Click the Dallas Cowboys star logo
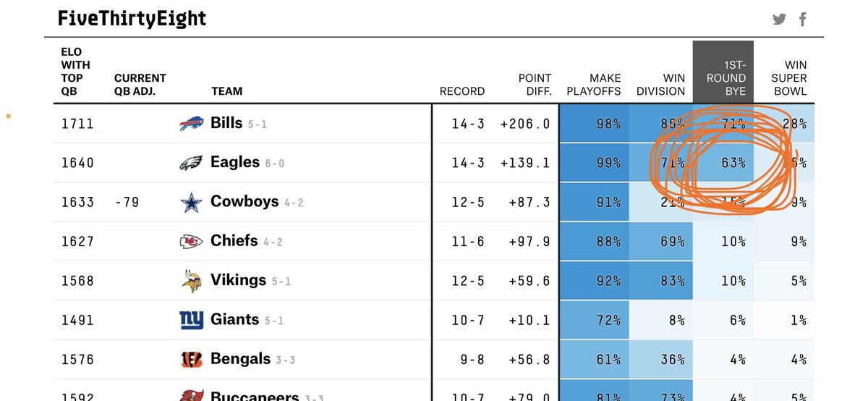Viewport: 868px width, 401px height. pyautogui.click(x=192, y=202)
